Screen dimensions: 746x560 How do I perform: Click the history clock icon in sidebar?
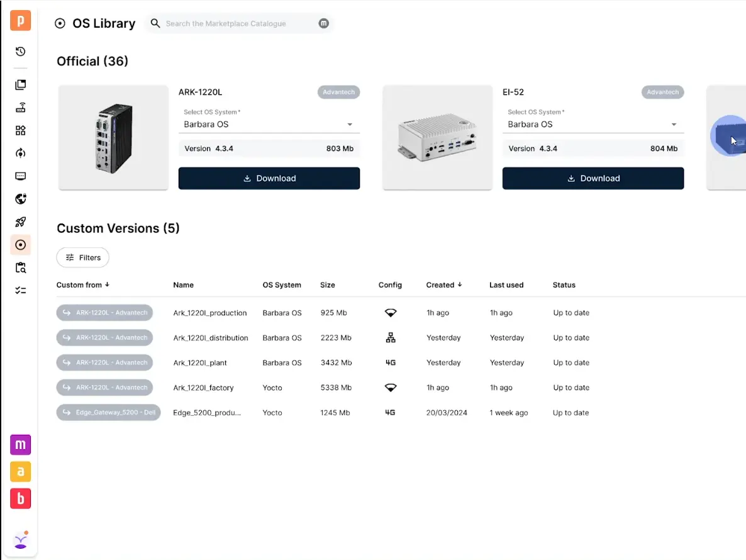21,52
